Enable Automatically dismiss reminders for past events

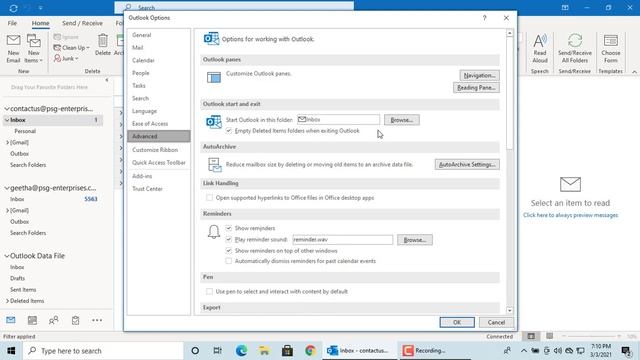point(229,261)
